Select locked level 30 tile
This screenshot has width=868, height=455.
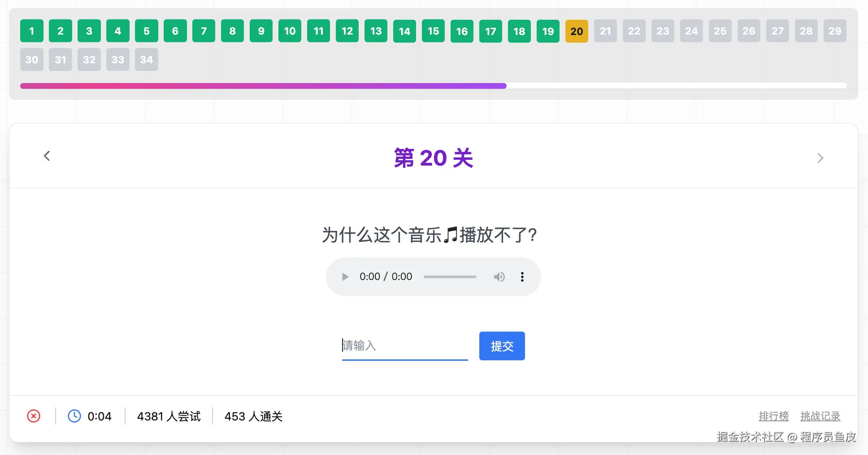32,60
